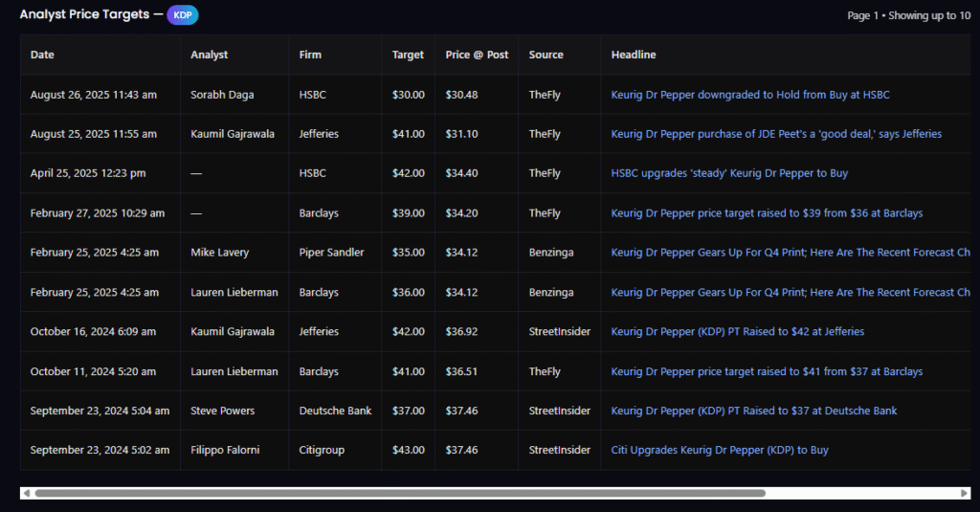Click the Price @ Post column header

pos(477,55)
